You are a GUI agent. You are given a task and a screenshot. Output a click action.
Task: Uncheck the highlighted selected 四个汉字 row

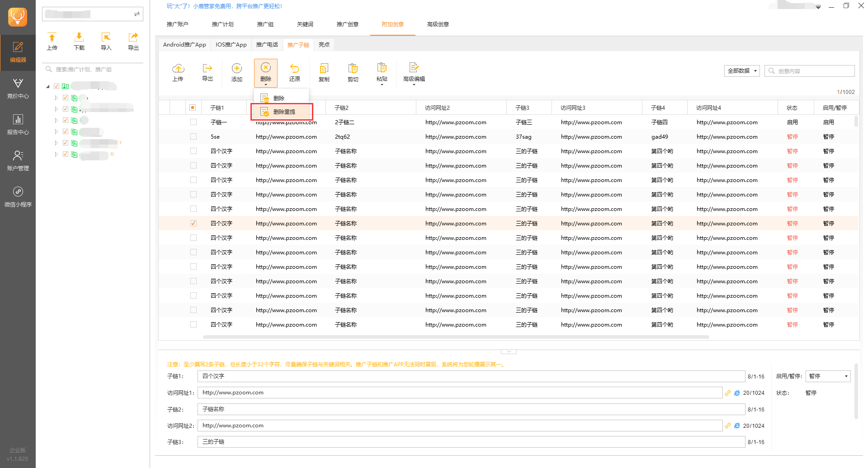(193, 223)
